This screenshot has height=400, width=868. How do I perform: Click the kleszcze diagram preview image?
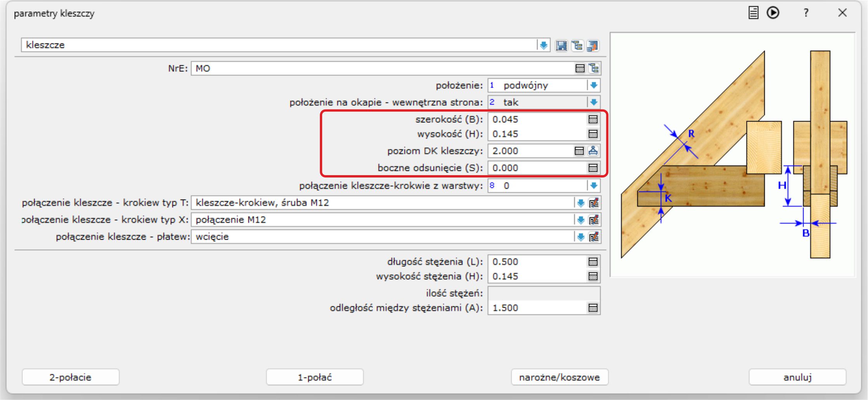[733, 155]
